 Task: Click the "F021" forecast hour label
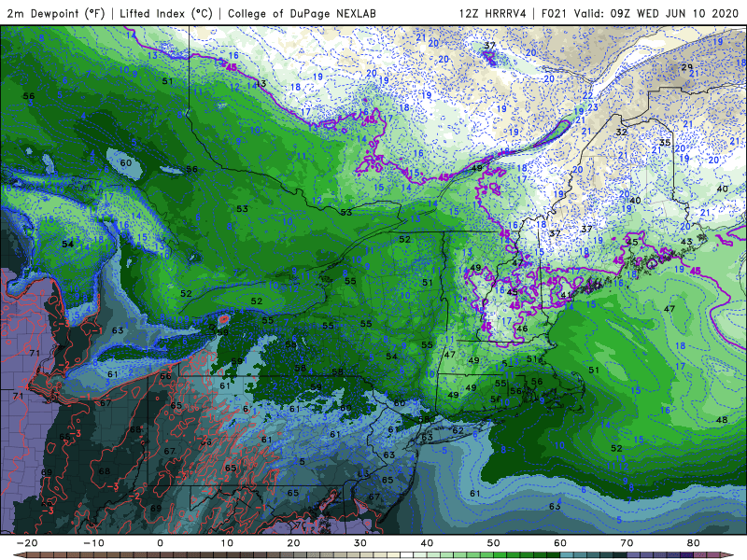[x=555, y=13]
